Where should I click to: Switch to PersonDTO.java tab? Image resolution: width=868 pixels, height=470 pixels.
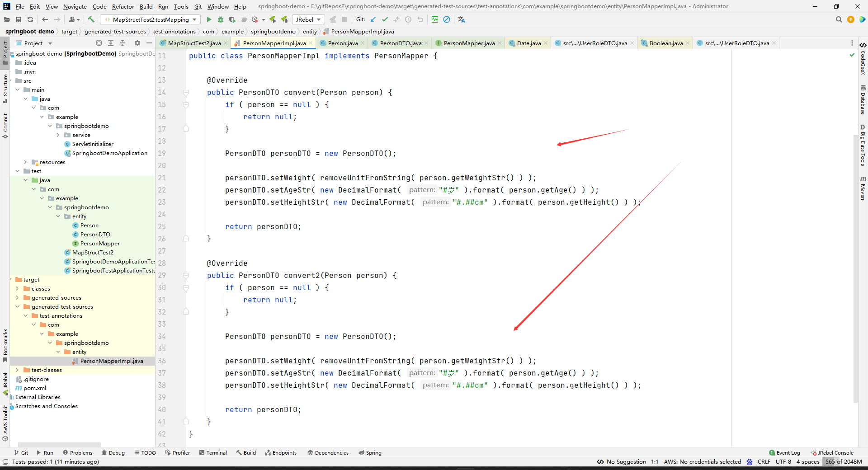pyautogui.click(x=401, y=43)
